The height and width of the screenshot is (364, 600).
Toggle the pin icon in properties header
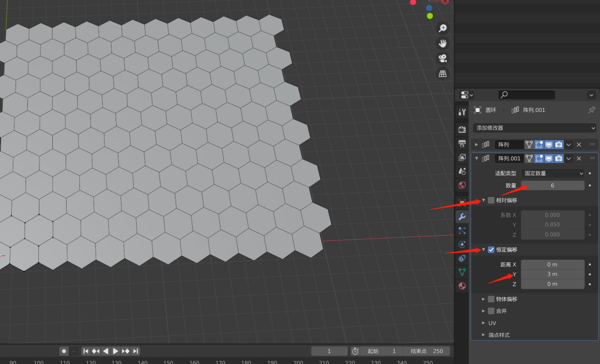592,110
